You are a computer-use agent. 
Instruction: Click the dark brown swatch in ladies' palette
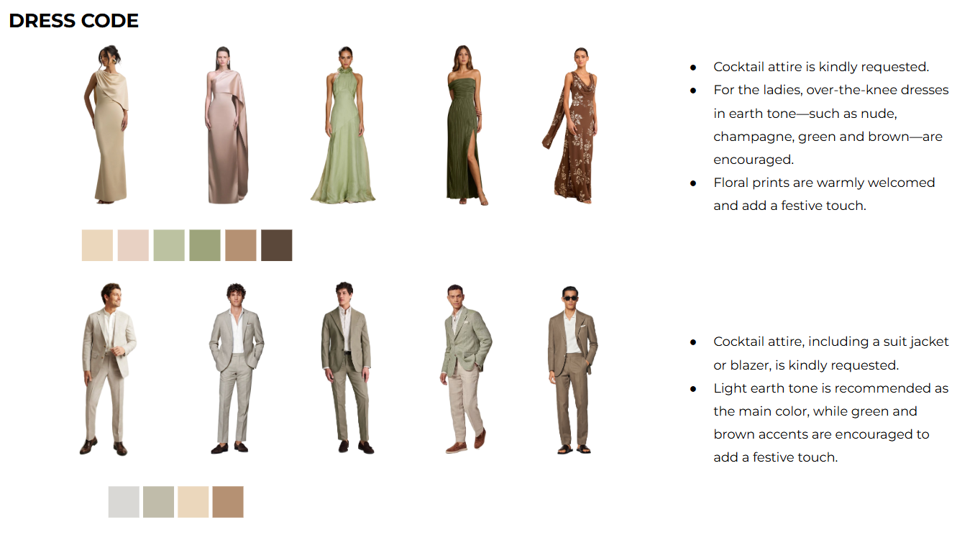277,245
